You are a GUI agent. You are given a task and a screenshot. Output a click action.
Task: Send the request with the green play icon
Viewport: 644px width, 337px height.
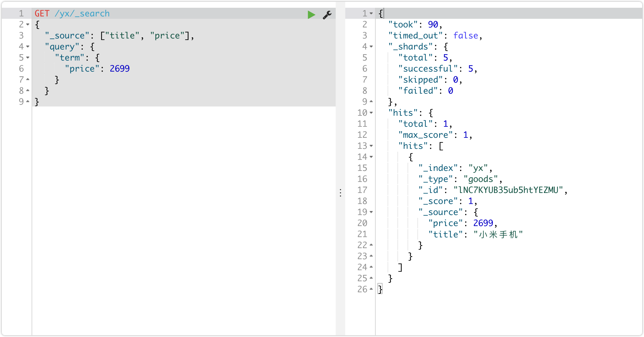[x=311, y=15]
